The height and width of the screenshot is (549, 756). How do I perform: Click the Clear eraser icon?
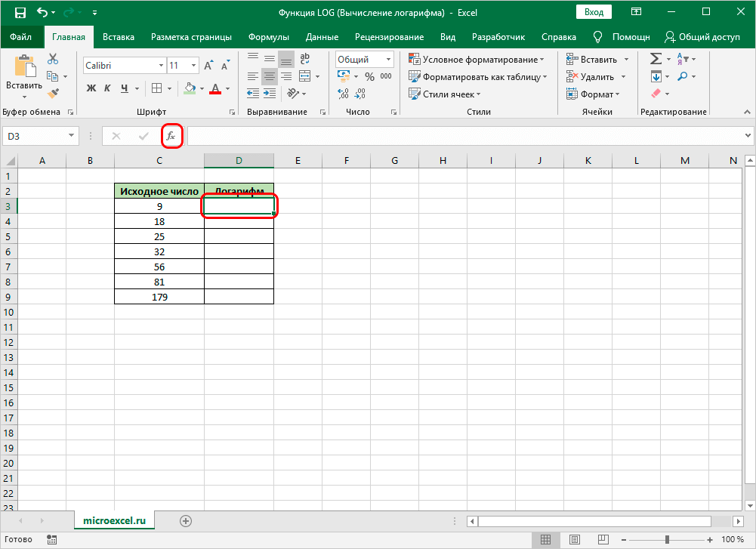(655, 93)
